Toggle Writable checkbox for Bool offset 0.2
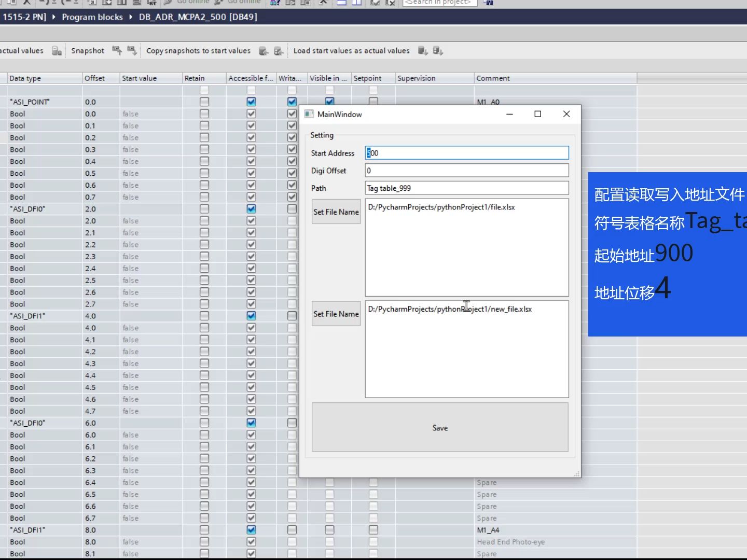747x560 pixels. (x=292, y=137)
